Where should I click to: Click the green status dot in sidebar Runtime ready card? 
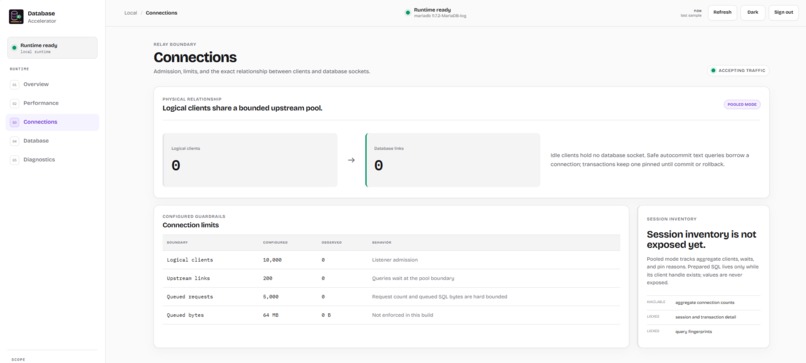14,48
